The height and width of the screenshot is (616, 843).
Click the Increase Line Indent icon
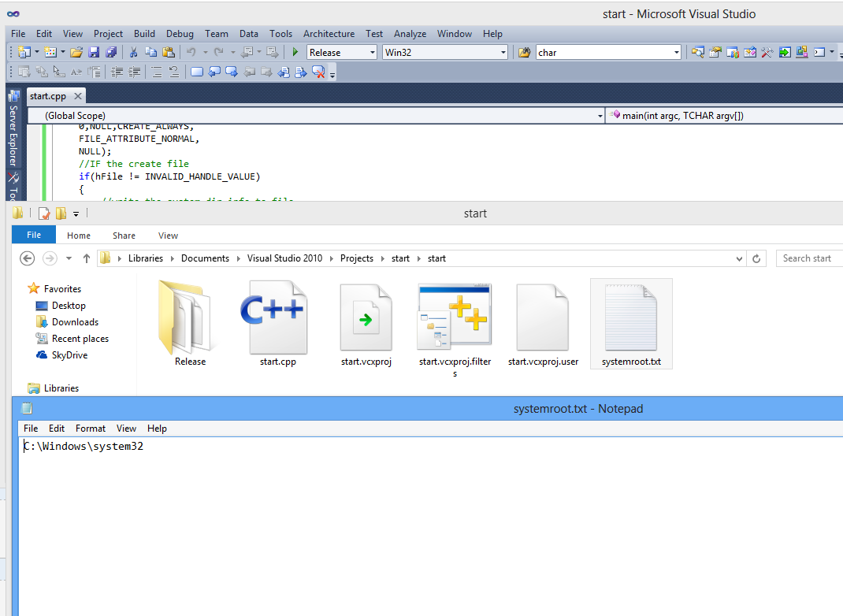135,72
